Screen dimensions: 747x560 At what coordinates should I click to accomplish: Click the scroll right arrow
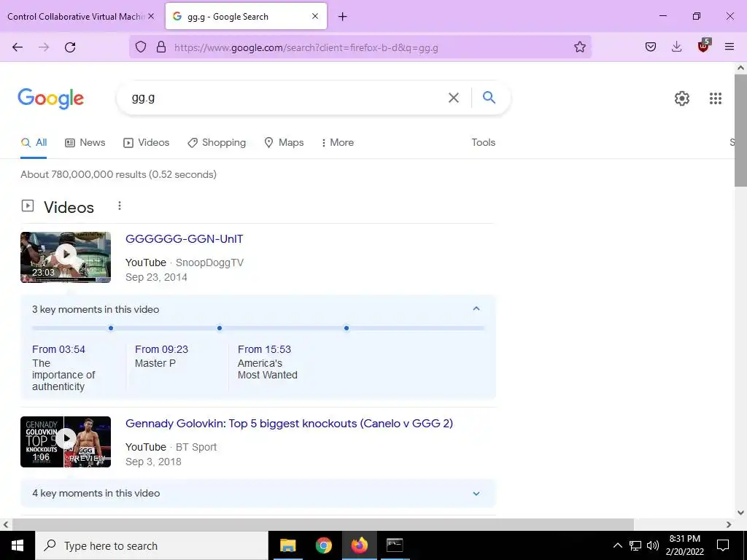[729, 524]
